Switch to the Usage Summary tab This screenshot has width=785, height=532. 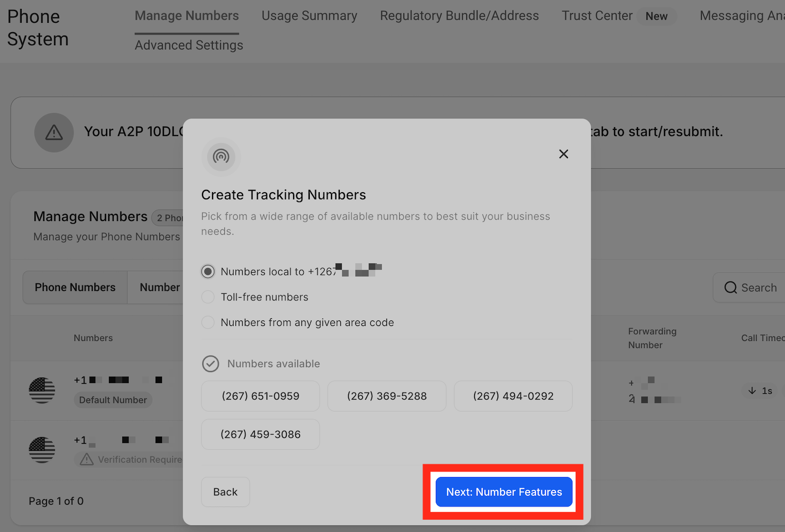point(309,16)
